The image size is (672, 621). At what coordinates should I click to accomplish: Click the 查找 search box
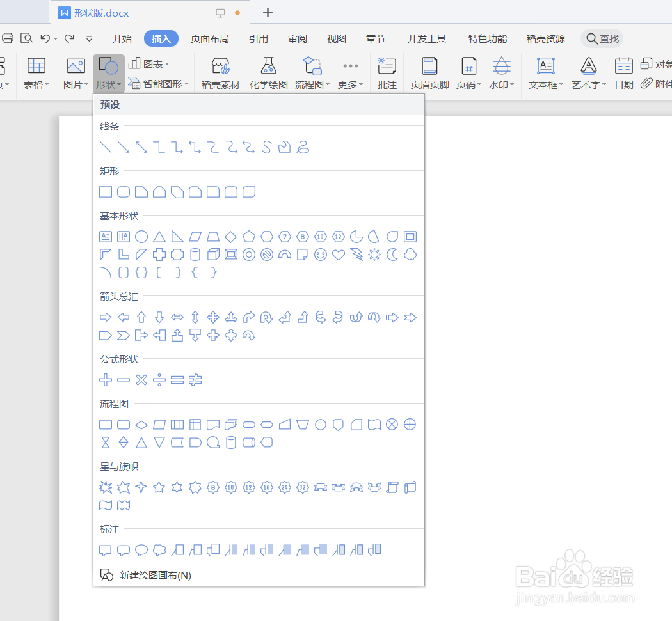point(602,38)
